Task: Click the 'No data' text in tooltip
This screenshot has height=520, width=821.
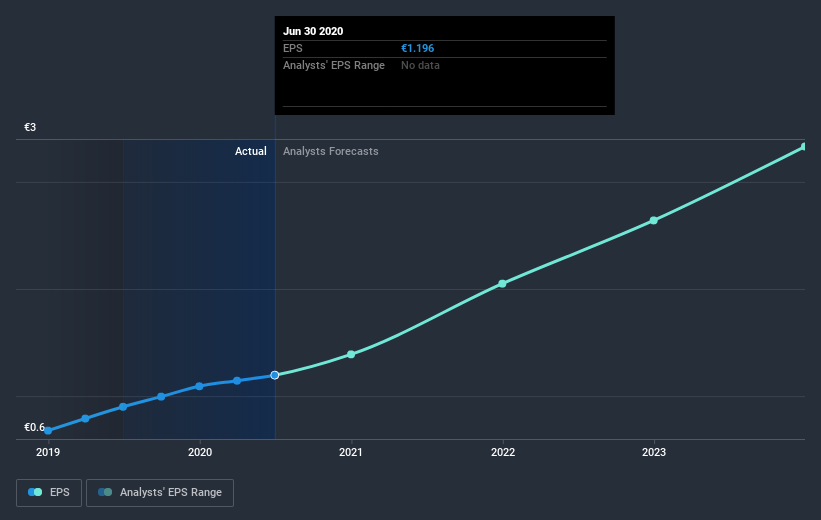Action: (420, 65)
